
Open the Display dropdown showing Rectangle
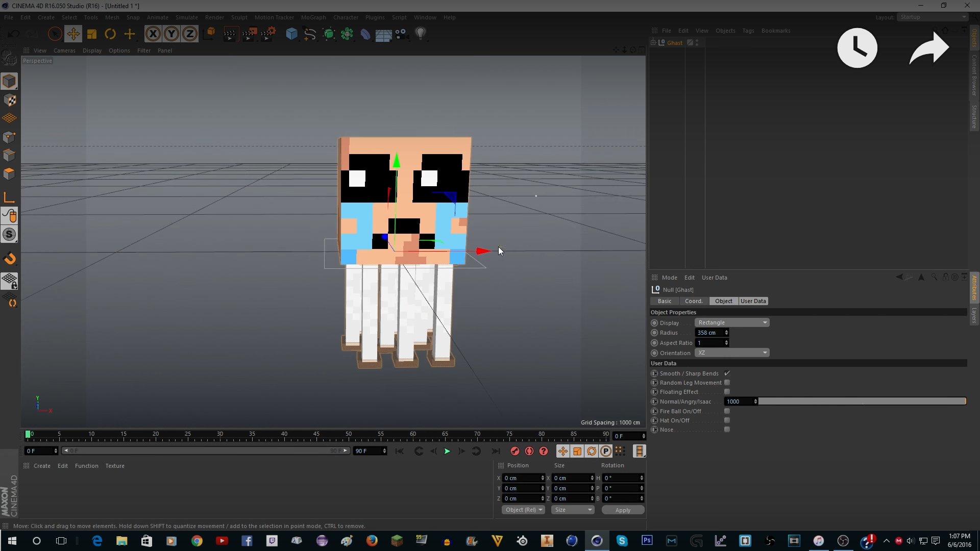click(732, 322)
